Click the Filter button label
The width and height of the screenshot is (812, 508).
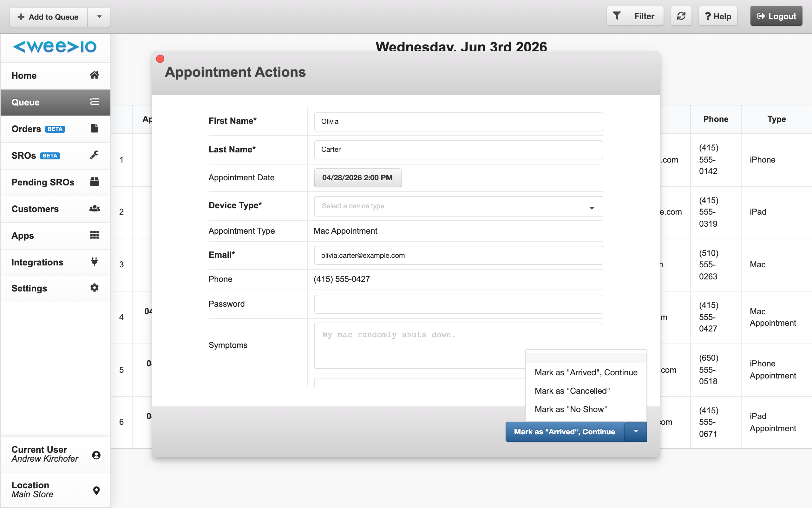(644, 16)
